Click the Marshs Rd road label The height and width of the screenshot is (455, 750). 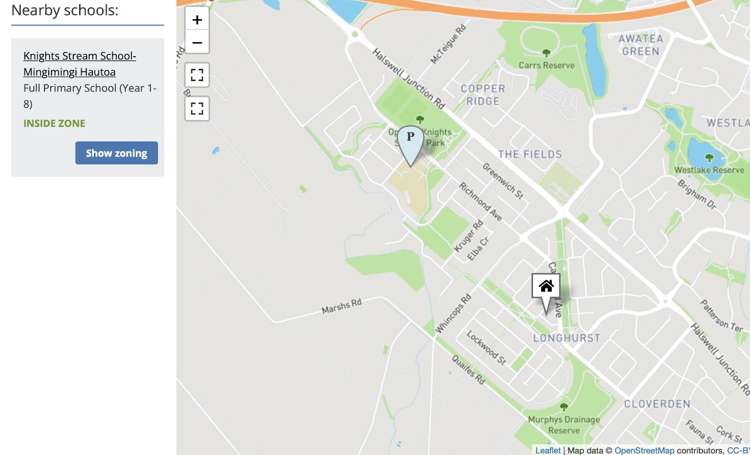tap(342, 306)
